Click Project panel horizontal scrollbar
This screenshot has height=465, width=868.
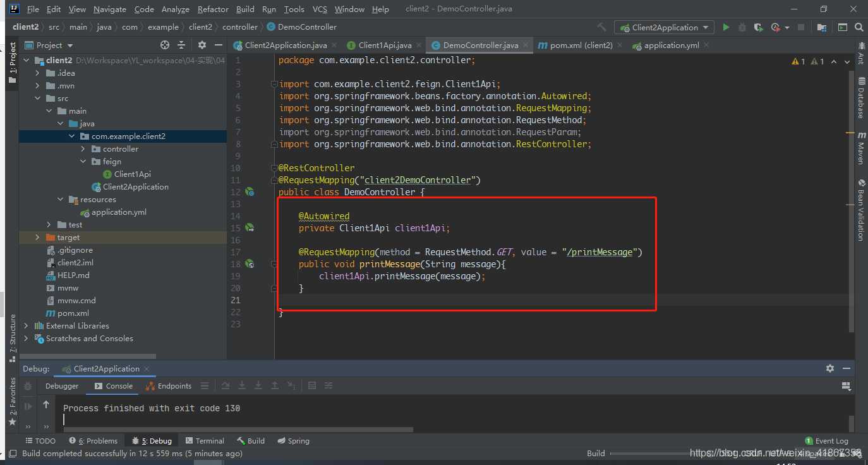click(x=88, y=356)
